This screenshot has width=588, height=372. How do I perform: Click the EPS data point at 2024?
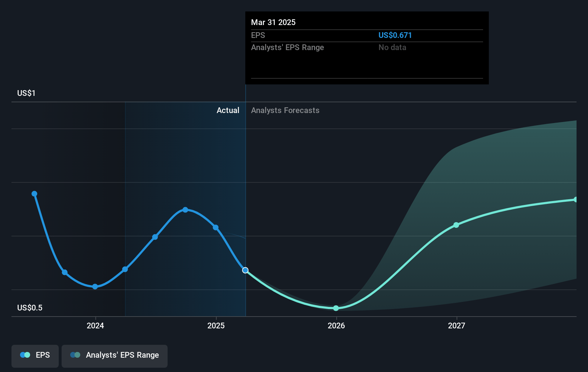[95, 287]
